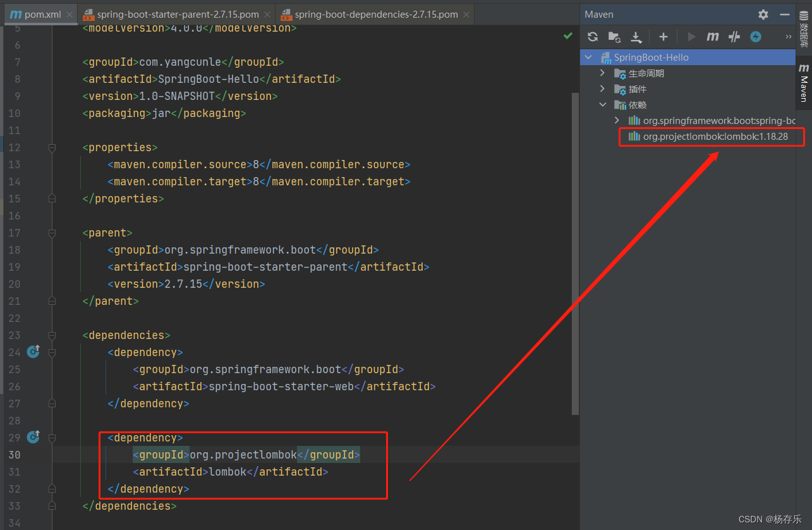Click gutter dependency icon on line 24
Screen dimensions: 812x530
pyautogui.click(x=33, y=351)
